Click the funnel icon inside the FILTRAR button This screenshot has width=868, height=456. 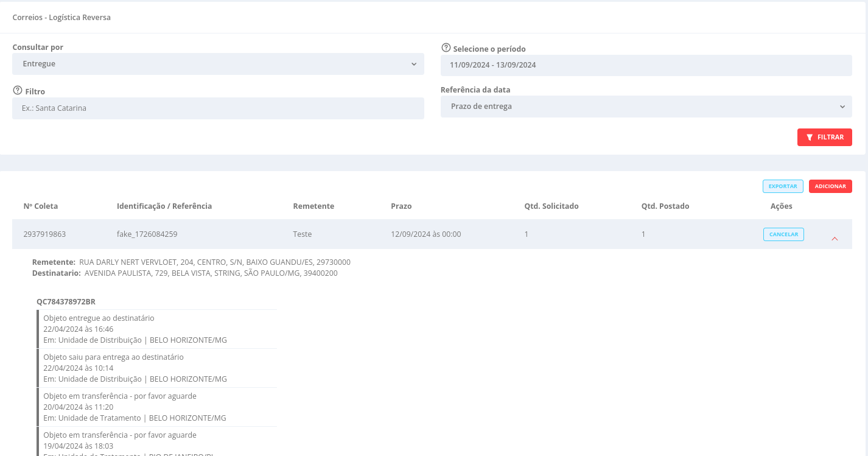point(810,137)
